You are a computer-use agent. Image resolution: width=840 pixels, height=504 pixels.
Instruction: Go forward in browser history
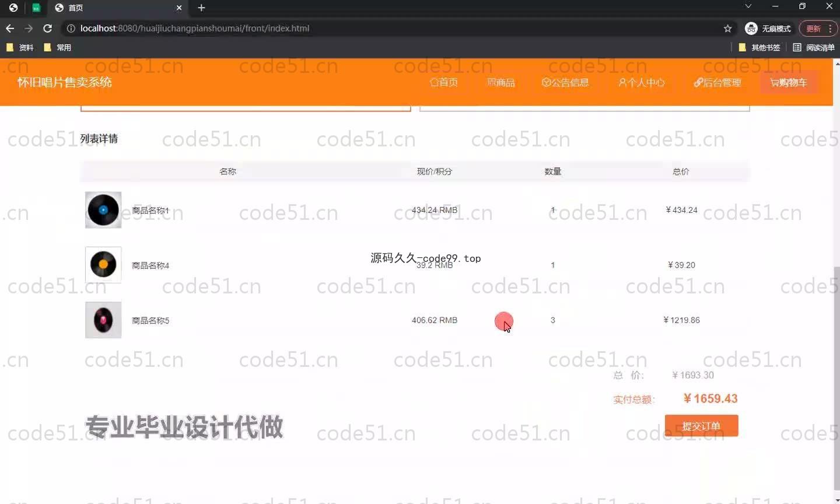pos(29,28)
